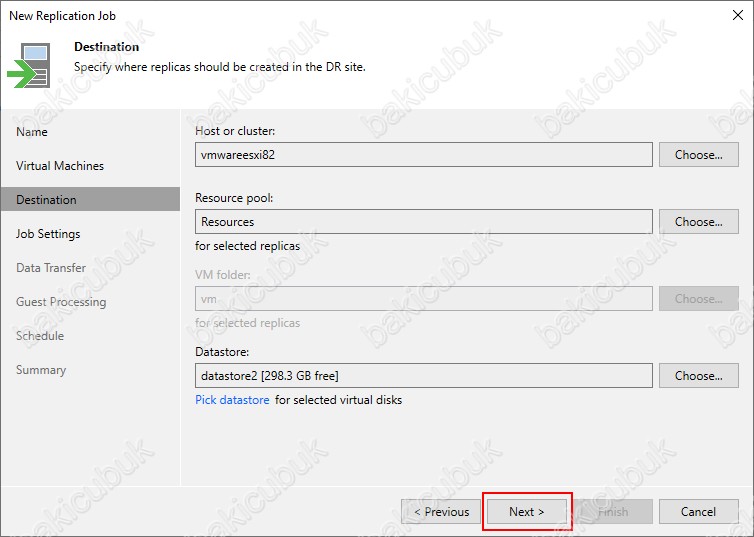Screen dimensions: 754x537
Task: Click the 'Datastore:' label
Action: pyautogui.click(x=222, y=351)
